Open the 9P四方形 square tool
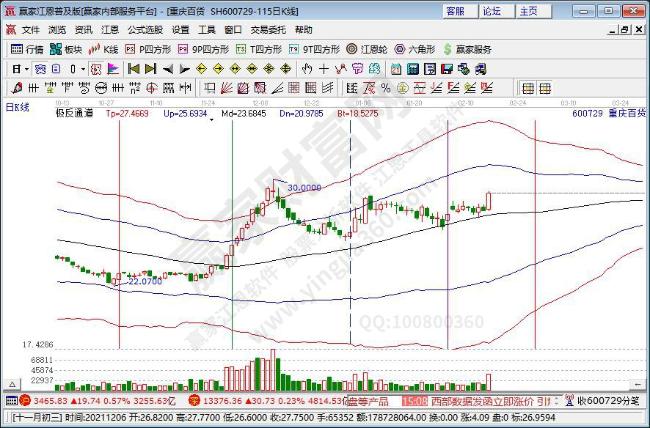 [x=203, y=49]
